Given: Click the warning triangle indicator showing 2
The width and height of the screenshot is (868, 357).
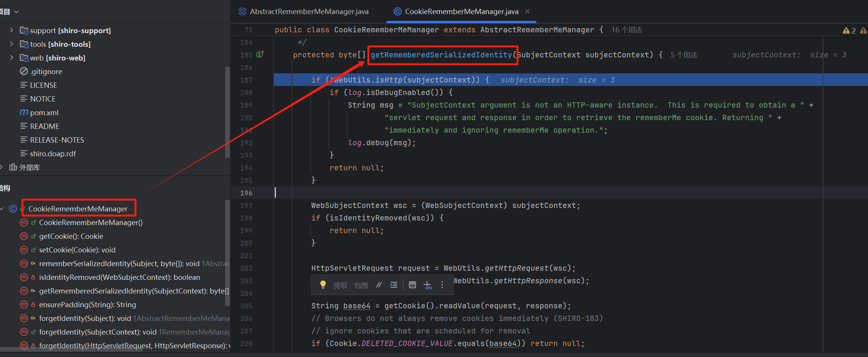Looking at the screenshot, I should 849,30.
